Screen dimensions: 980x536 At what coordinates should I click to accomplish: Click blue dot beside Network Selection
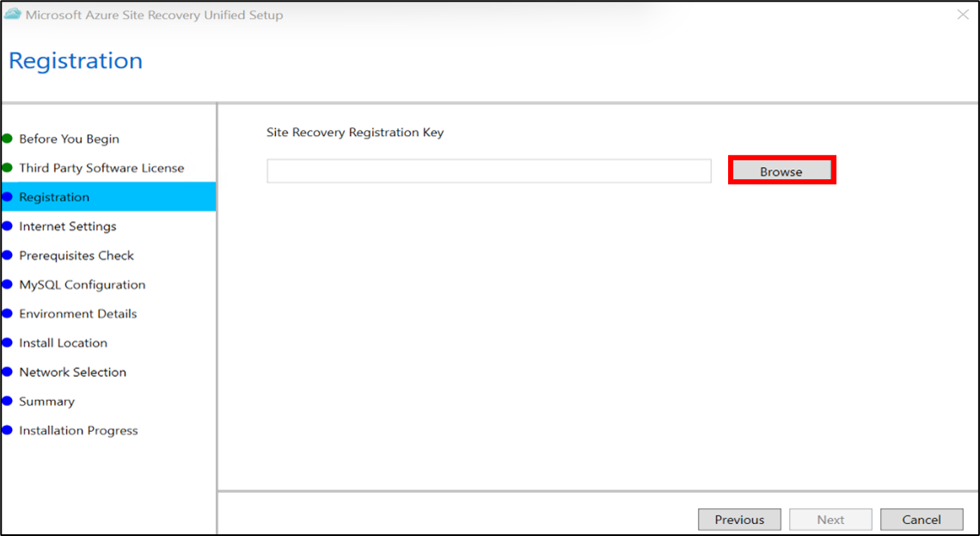[x=7, y=373]
